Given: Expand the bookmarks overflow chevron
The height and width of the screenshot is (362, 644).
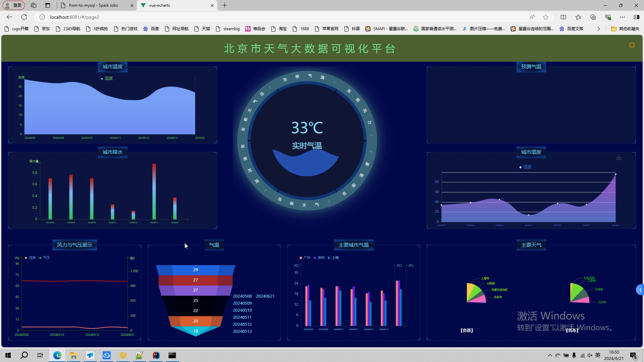Looking at the screenshot, I should click(x=598, y=29).
